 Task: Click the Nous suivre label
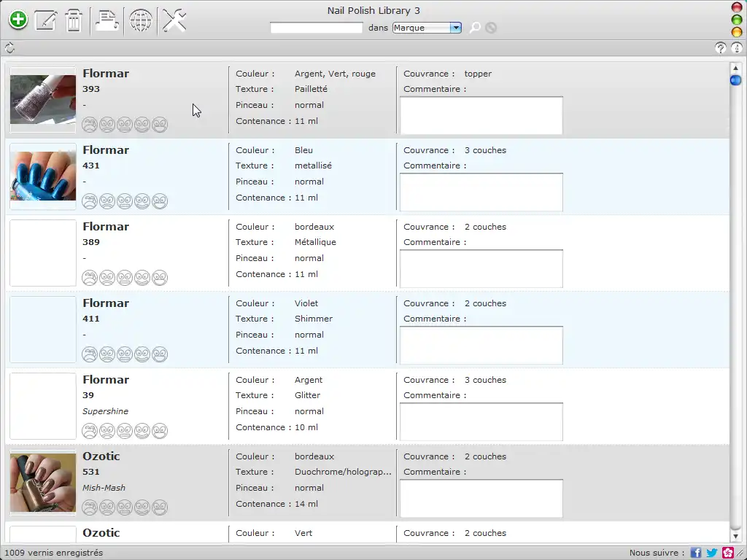click(x=657, y=553)
